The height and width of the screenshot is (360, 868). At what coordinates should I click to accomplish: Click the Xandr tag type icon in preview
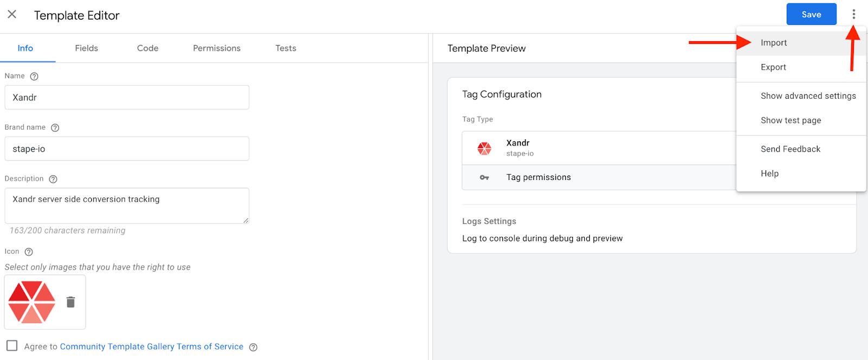(x=484, y=148)
